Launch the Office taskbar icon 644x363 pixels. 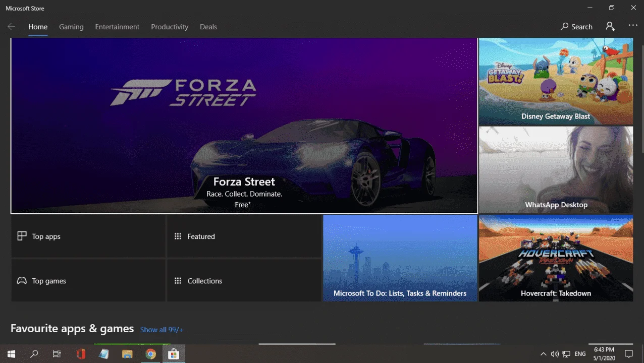tap(81, 354)
